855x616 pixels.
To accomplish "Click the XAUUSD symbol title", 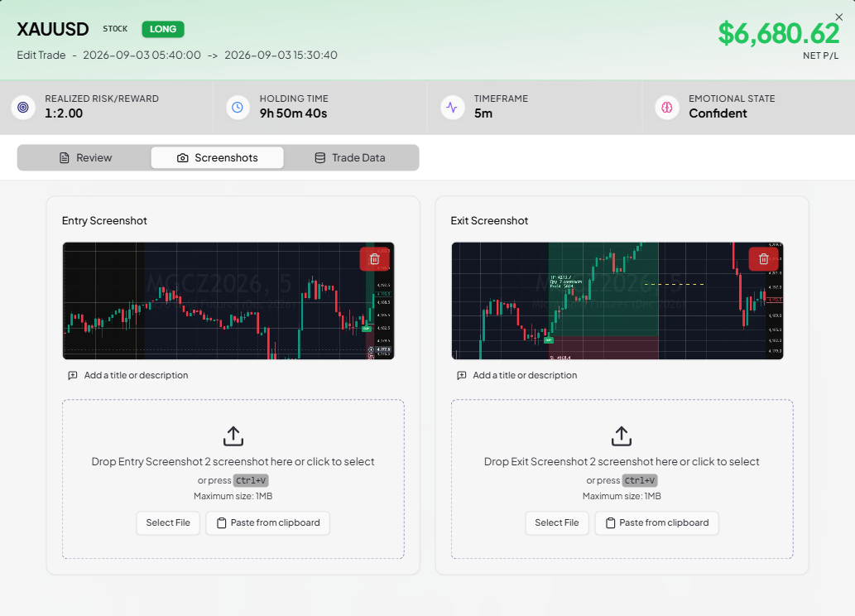I will click(52, 29).
